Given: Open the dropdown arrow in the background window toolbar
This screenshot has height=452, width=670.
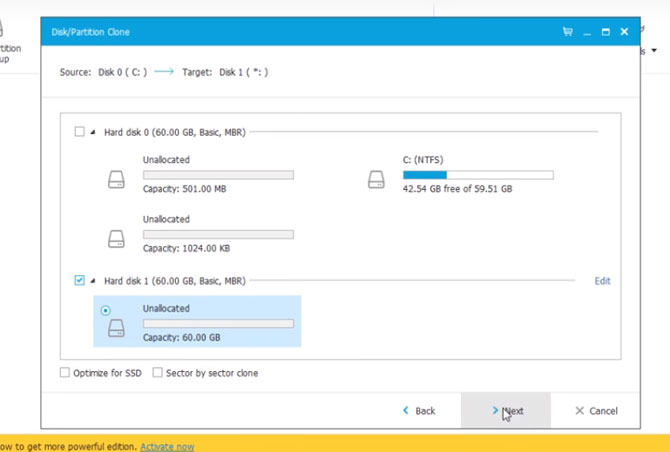Looking at the screenshot, I should (x=654, y=50).
